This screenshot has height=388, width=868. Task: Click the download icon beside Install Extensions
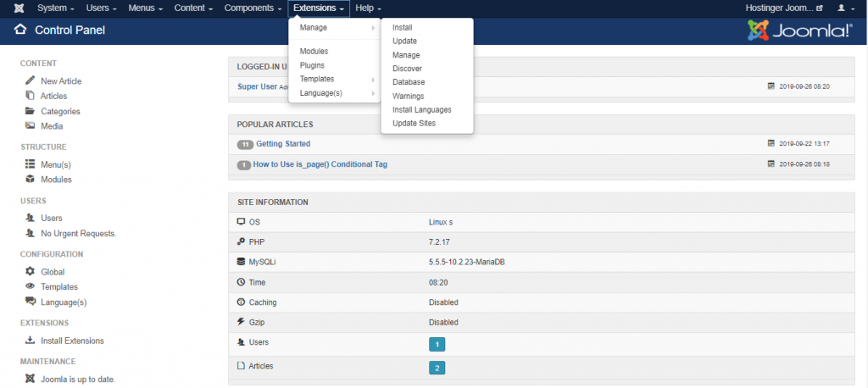pos(30,341)
